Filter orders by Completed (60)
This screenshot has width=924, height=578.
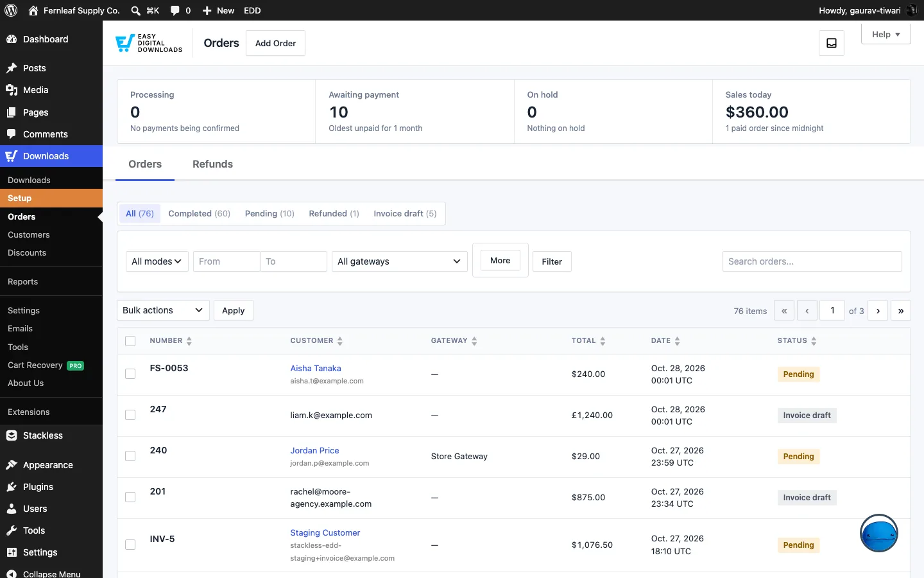[200, 214]
